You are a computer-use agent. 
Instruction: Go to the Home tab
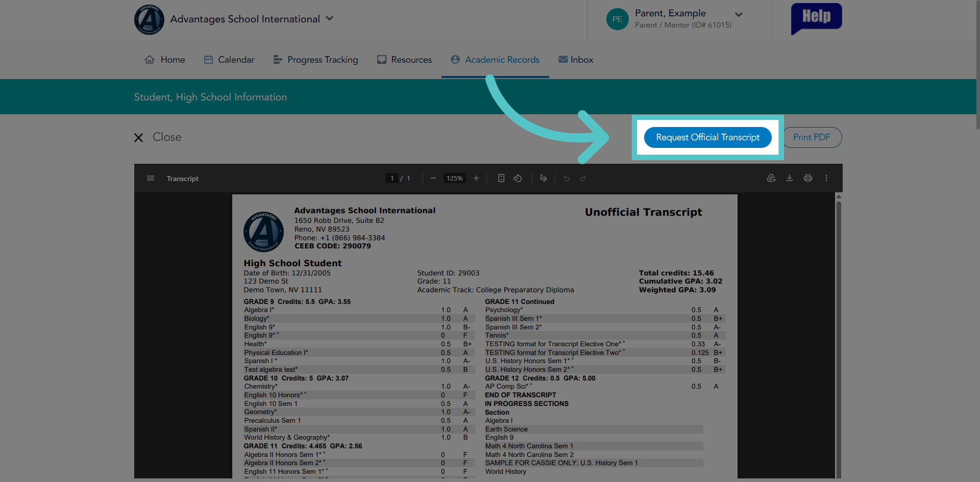pos(165,60)
